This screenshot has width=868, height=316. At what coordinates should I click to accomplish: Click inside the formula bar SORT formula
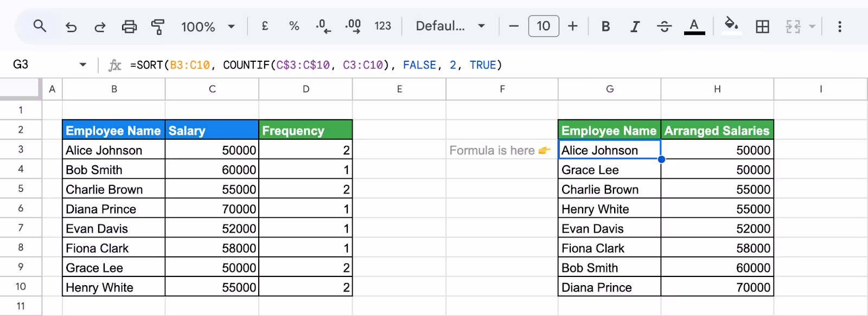pyautogui.click(x=316, y=65)
